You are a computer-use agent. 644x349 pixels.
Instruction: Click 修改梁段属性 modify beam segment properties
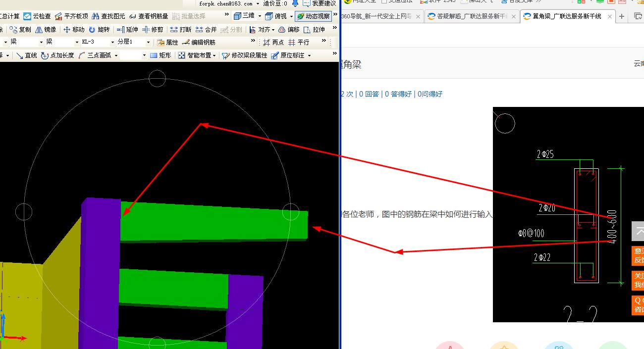tap(245, 55)
